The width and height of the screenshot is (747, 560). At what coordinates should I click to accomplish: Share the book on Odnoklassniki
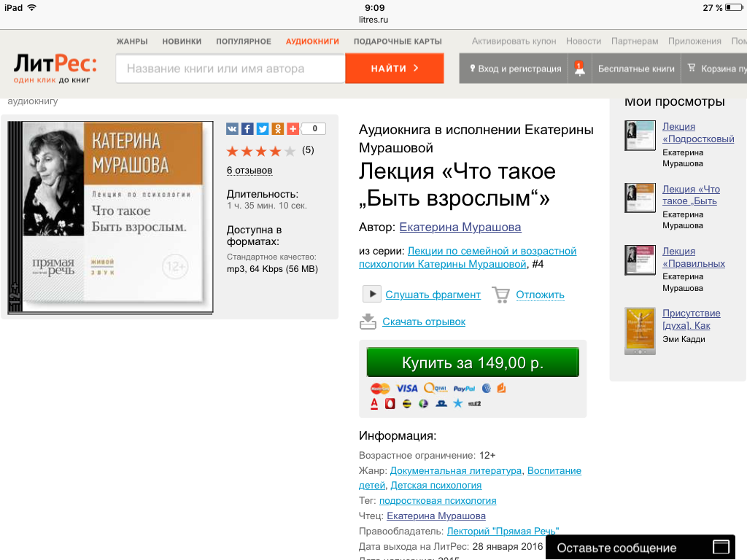tap(278, 128)
